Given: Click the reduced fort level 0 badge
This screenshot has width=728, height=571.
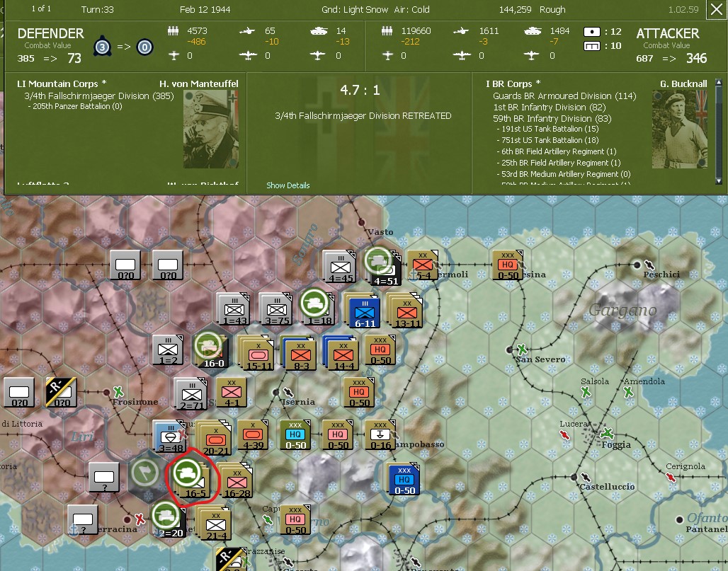Looking at the screenshot, I should coord(145,47).
